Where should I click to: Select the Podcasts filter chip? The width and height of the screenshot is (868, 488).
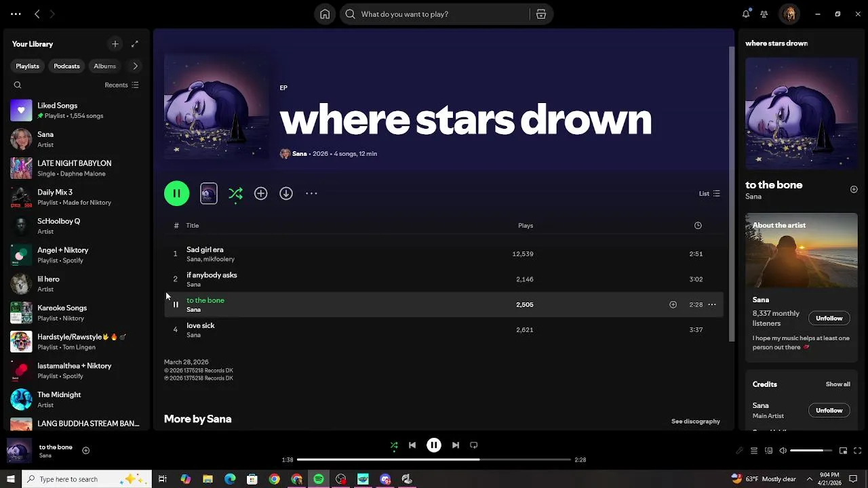[x=66, y=66]
